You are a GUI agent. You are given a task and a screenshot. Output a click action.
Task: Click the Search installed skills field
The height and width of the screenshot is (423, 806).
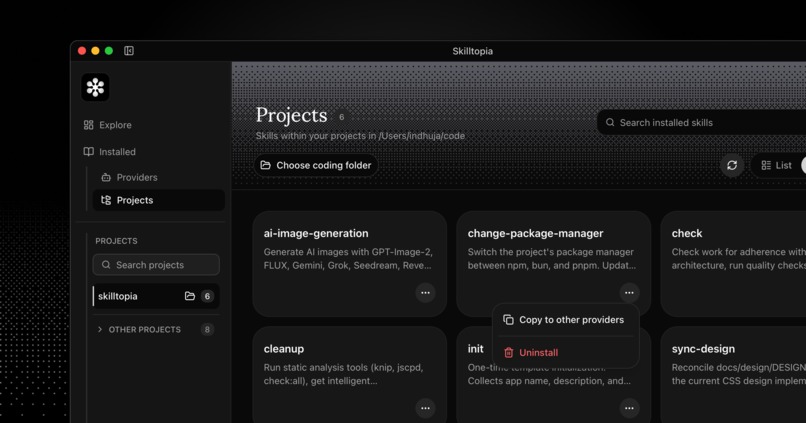[x=702, y=122]
